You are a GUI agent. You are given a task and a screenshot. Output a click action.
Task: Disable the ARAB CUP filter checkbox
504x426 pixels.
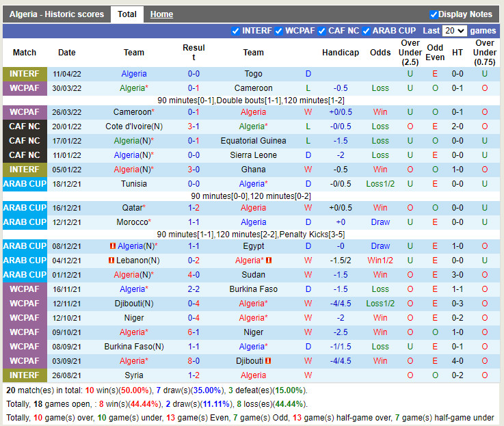[366, 31]
